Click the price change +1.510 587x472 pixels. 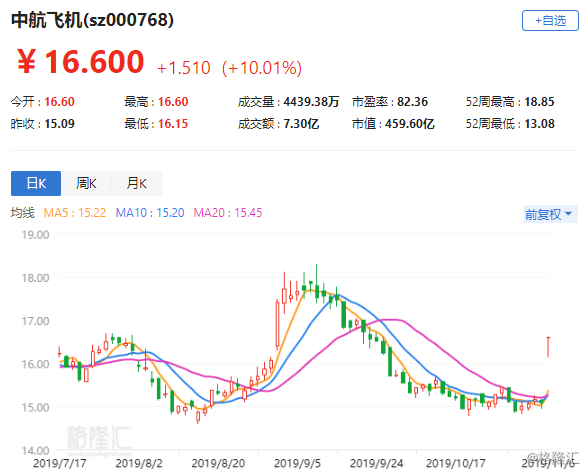(184, 68)
